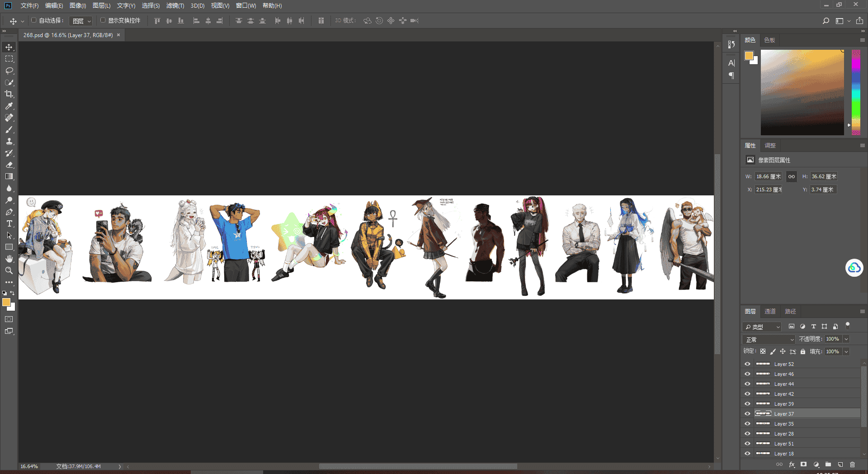
Task: Switch to the 调整 tab
Action: coord(770,146)
